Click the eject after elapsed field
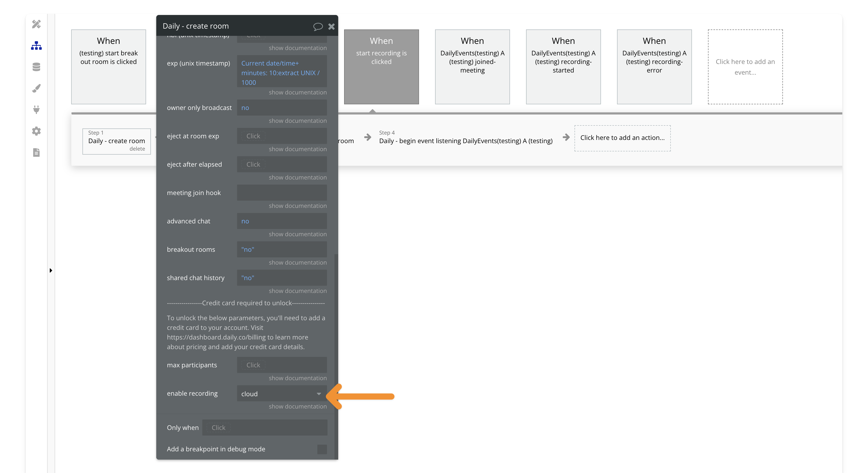 click(x=282, y=165)
